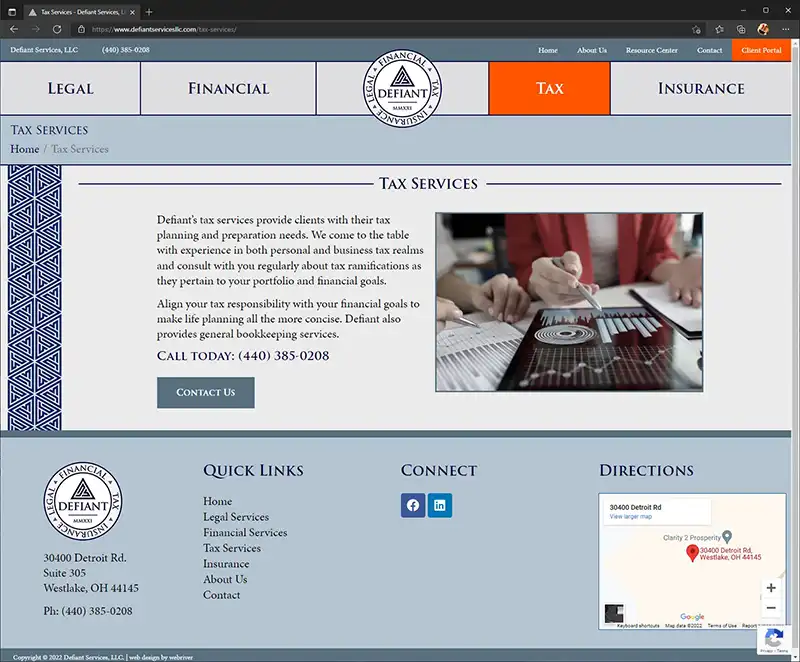800x662 pixels.
Task: Click the Defiant logo in footer
Action: (x=83, y=501)
